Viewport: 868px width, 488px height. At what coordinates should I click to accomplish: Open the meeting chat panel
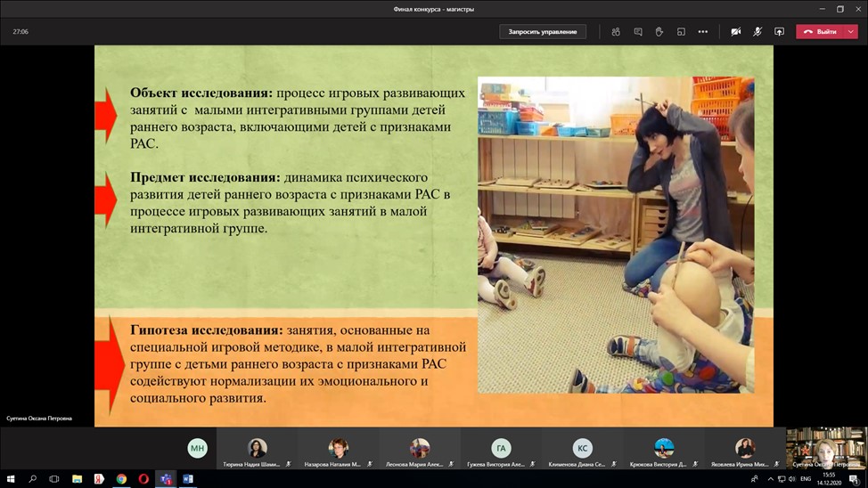[638, 31]
